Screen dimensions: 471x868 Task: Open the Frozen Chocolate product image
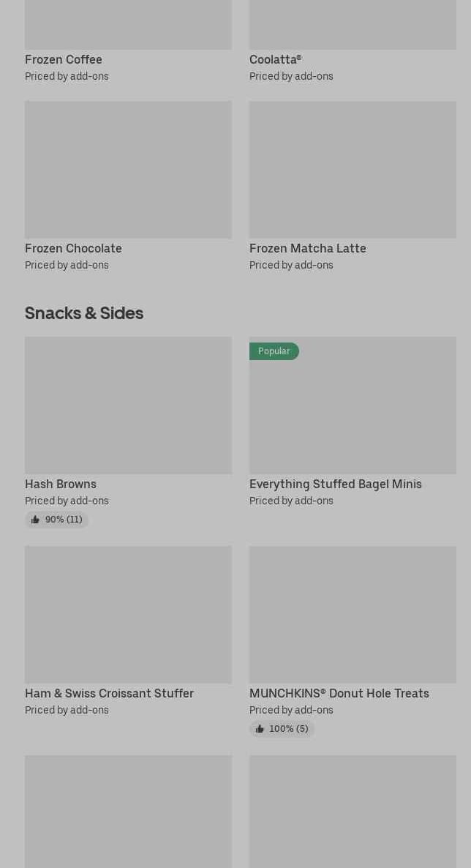(128, 169)
